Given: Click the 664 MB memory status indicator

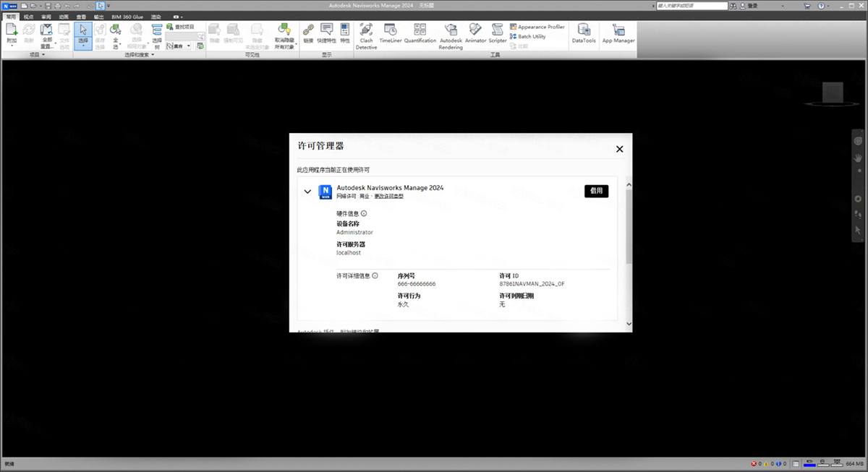Looking at the screenshot, I should [x=854, y=463].
